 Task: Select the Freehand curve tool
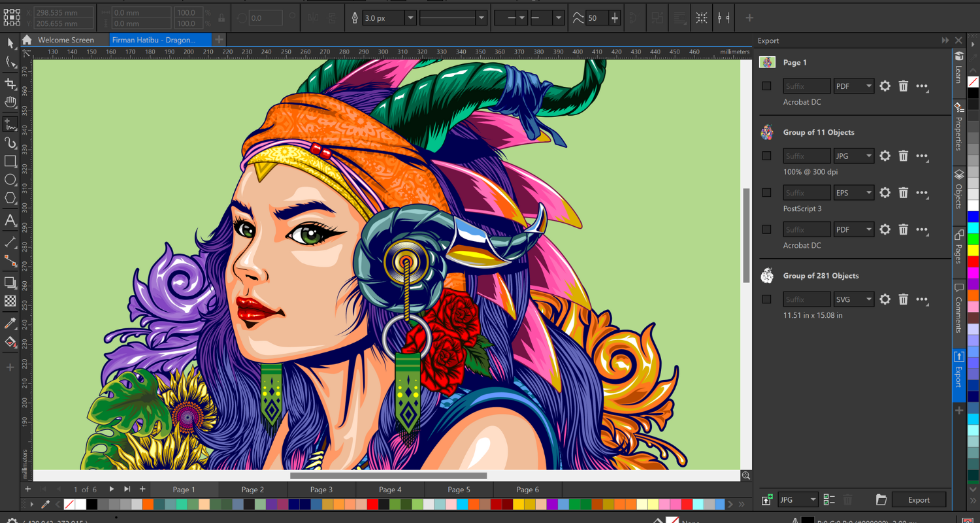(10, 123)
